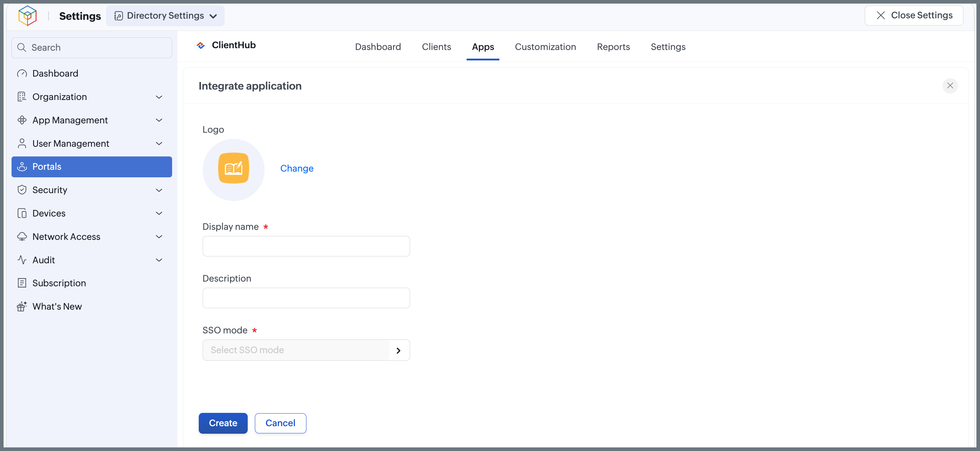Click the SSO mode arrow button

pos(399,351)
